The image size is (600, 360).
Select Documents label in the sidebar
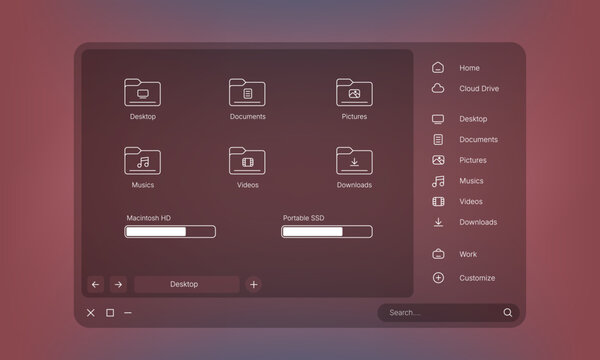tap(479, 140)
